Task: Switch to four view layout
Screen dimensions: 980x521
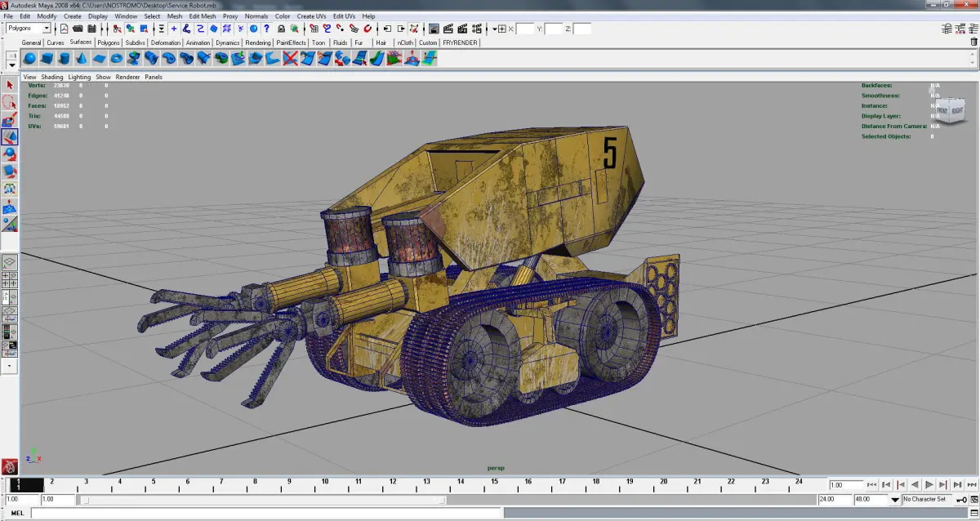Action: click(10, 279)
